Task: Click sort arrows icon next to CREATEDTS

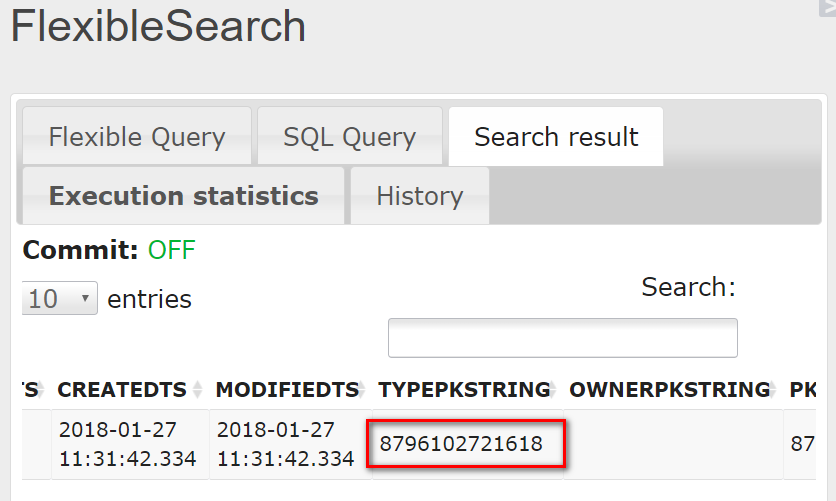Action: click(198, 390)
